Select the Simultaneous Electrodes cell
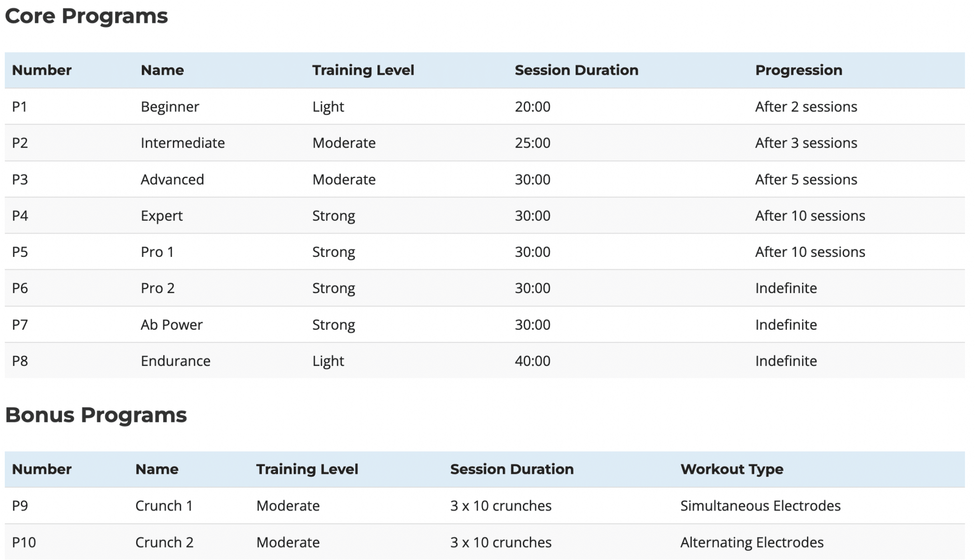975x560 pixels. [760, 506]
